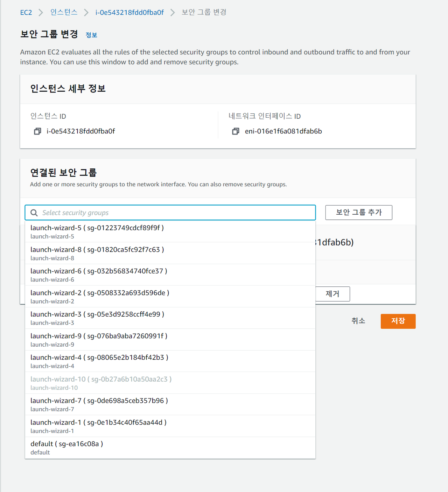448x492 pixels.
Task: Open the i-0e543218fdd0fba0f breadcrumb link
Action: click(x=129, y=13)
